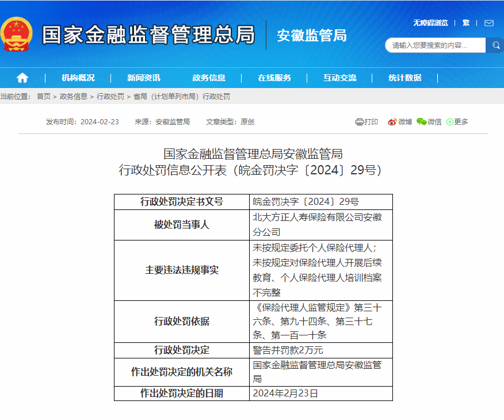Open the 在线服务 menu
Viewport: 504px width, 420px height.
(x=274, y=78)
